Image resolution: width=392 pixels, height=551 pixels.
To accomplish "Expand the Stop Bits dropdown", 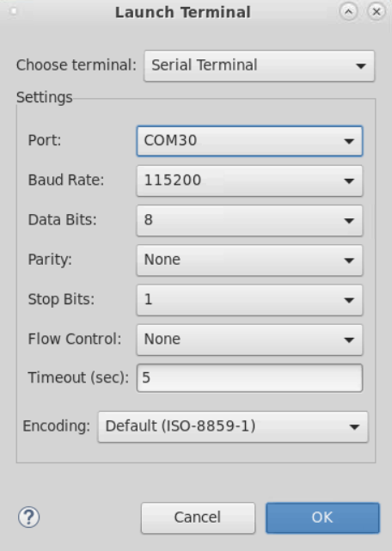I will 249,300.
